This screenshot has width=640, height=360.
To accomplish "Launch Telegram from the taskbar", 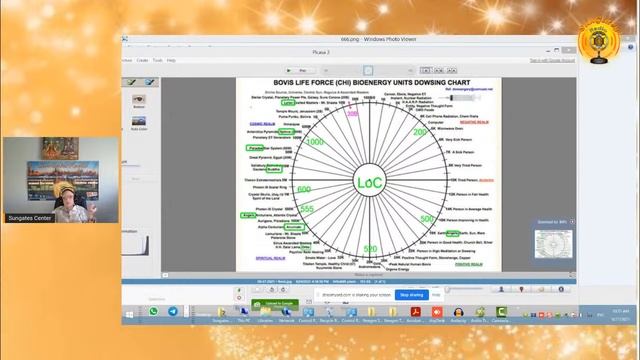I will pos(173,311).
